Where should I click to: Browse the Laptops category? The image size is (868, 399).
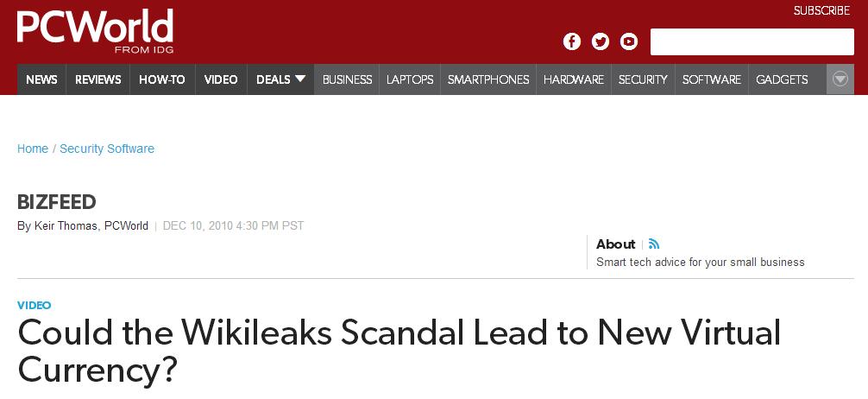click(410, 79)
